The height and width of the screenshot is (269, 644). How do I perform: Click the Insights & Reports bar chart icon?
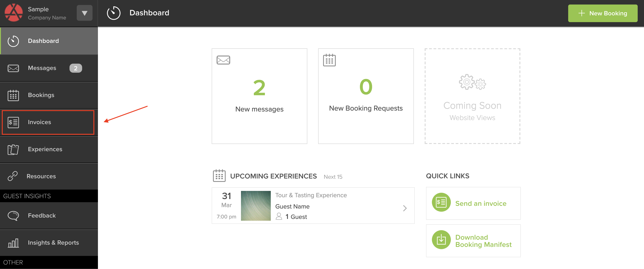[13, 243]
